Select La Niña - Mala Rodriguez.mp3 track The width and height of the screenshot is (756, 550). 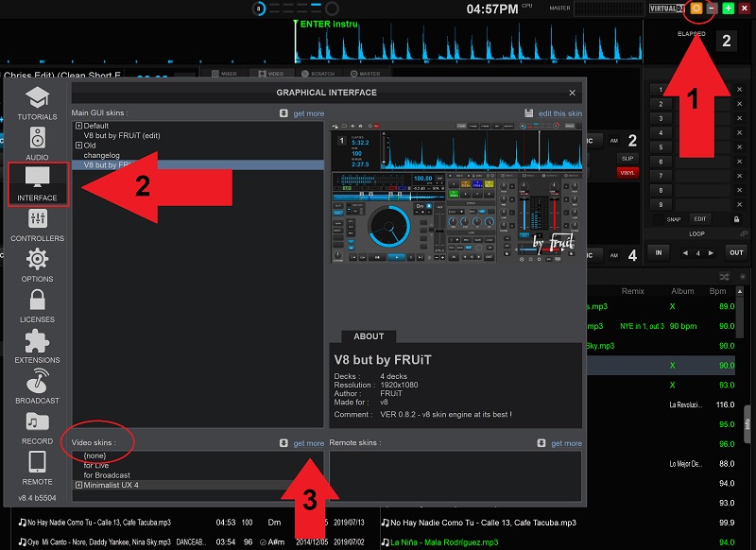point(443,542)
